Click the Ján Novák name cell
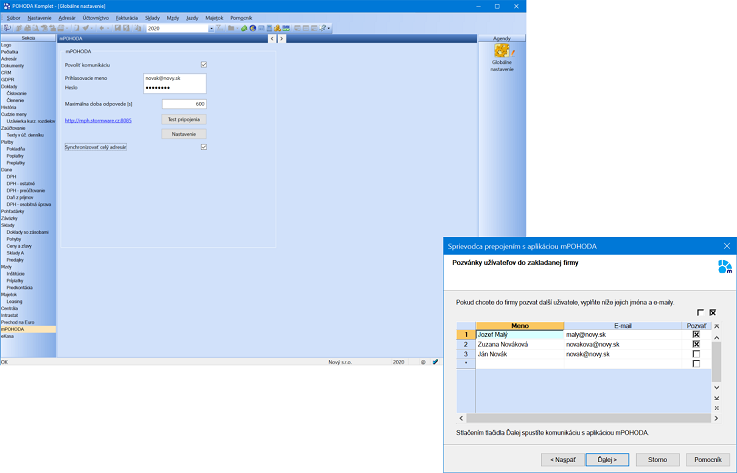Viewport: 737px width, 473px height. 520,354
